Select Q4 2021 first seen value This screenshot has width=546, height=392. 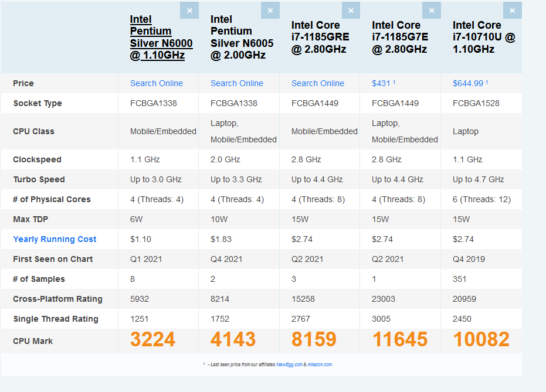(226, 259)
